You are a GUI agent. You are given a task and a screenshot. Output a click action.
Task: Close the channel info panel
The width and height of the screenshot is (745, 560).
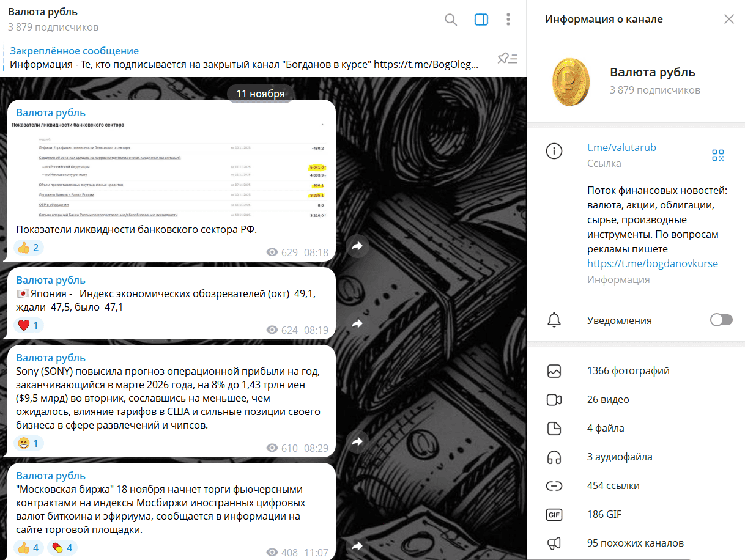(728, 19)
